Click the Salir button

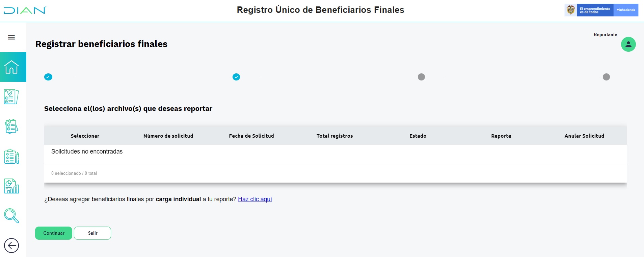point(92,233)
